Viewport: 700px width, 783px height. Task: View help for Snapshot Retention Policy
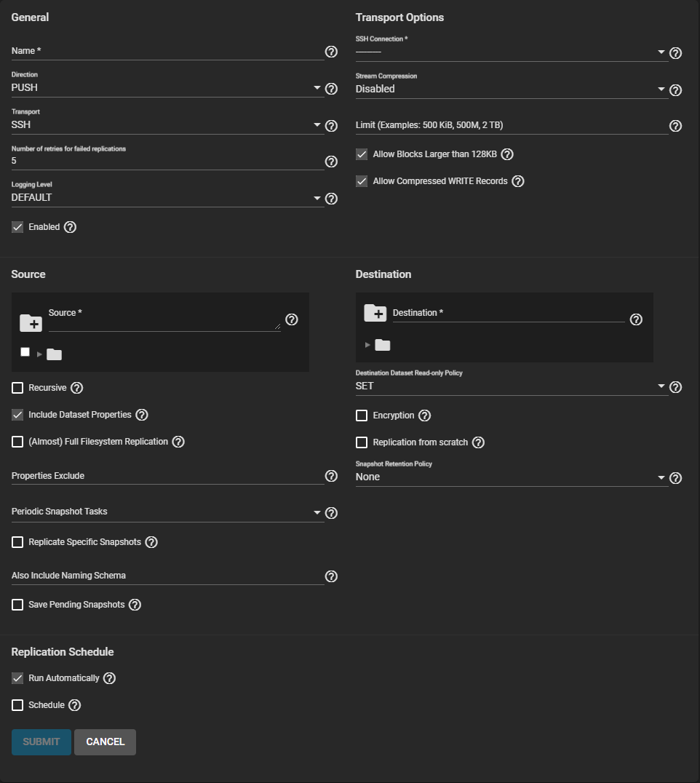[675, 478]
